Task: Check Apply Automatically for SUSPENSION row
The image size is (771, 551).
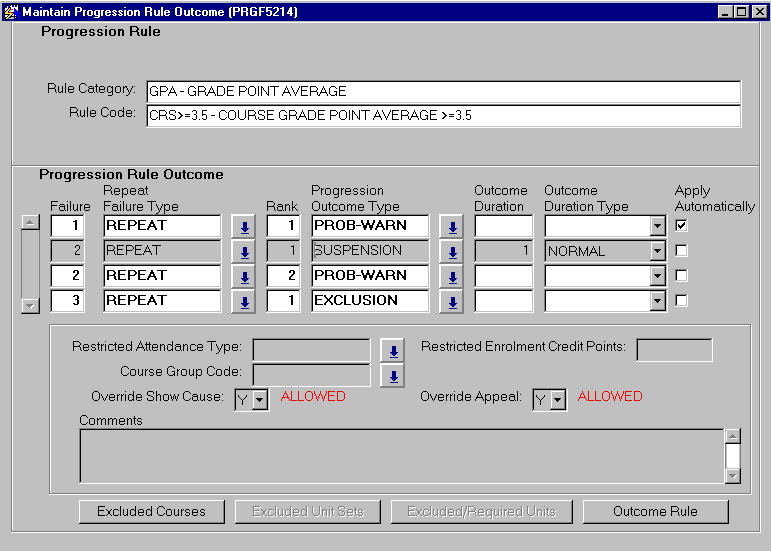Action: [x=682, y=251]
